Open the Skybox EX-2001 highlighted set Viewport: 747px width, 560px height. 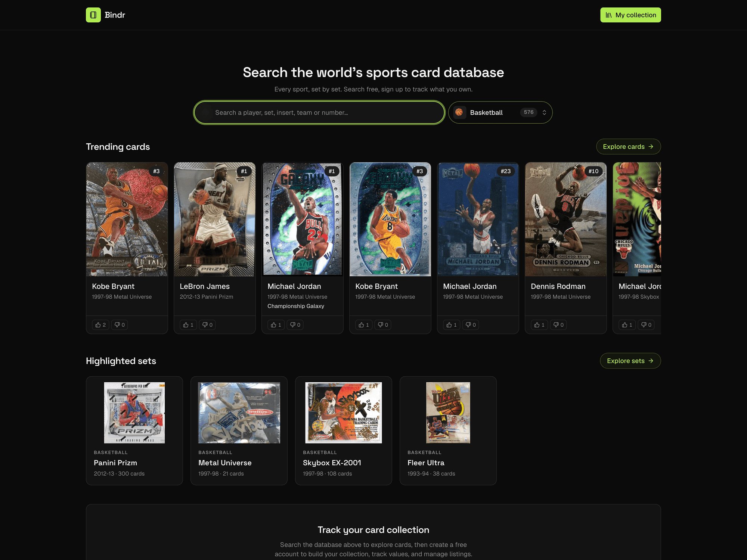[x=344, y=431]
